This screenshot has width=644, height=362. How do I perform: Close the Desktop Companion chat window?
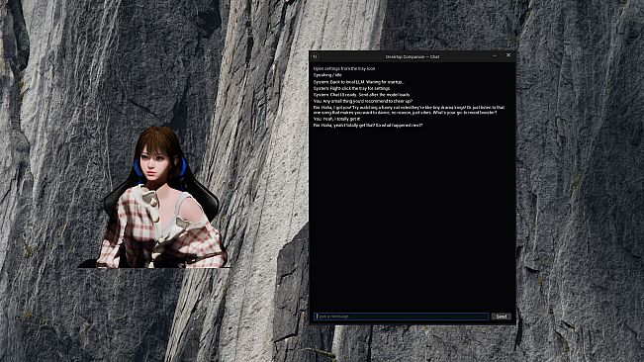(x=508, y=55)
